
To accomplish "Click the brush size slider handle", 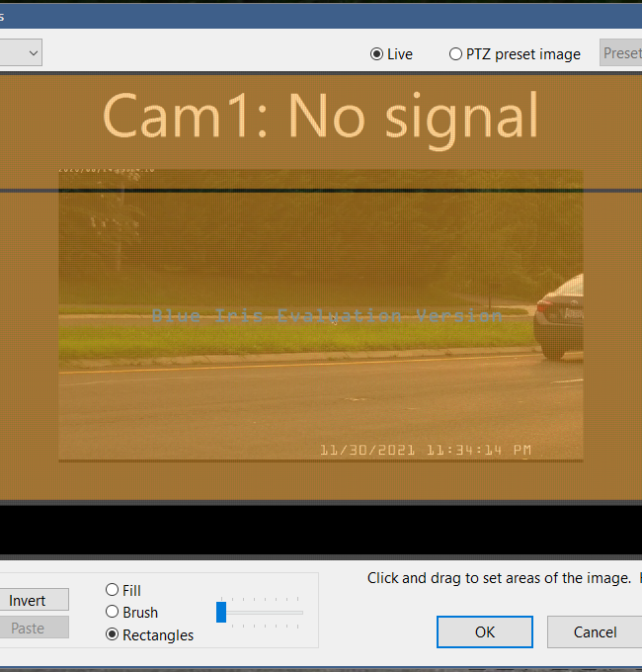I will tap(221, 612).
